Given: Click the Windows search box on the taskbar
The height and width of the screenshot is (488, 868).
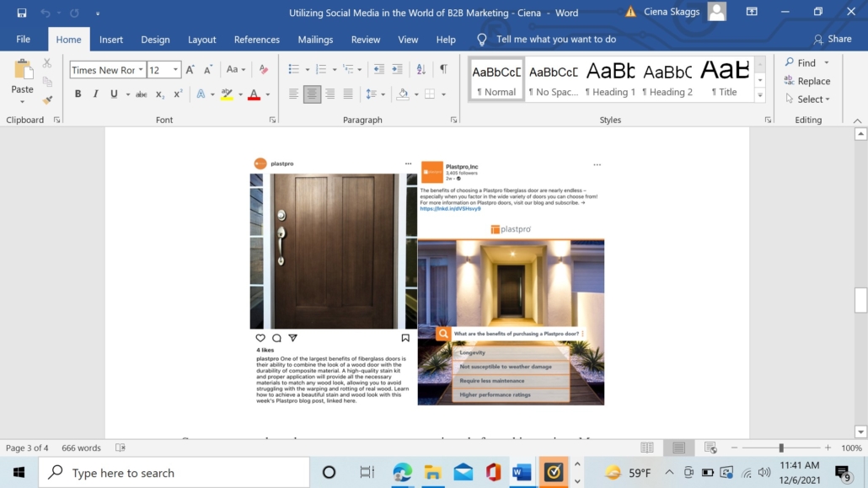Looking at the screenshot, I should pos(174,473).
